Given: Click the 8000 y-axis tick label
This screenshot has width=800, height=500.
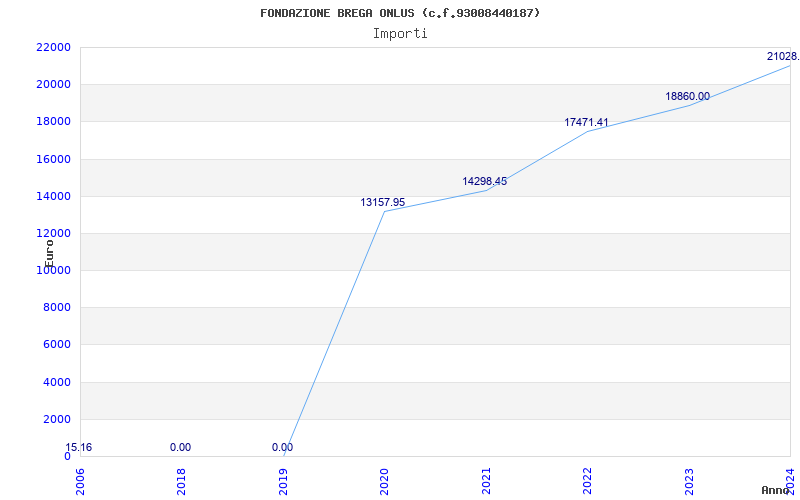Looking at the screenshot, I should tap(56, 308).
